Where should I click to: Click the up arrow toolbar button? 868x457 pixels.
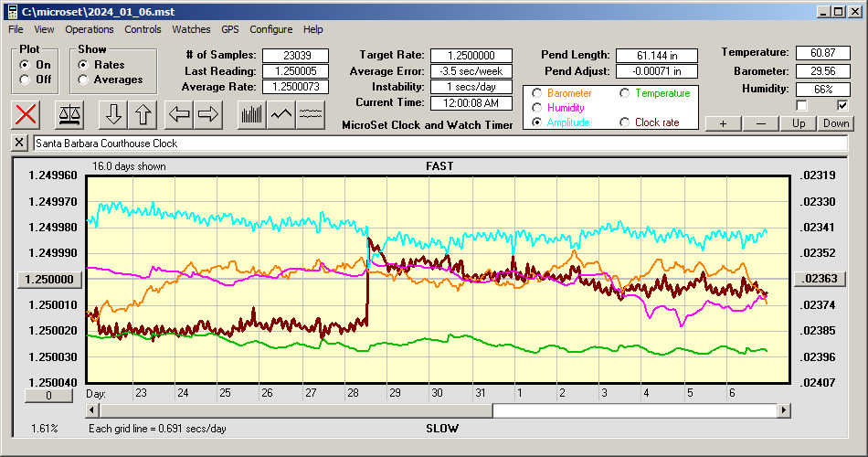[143, 114]
